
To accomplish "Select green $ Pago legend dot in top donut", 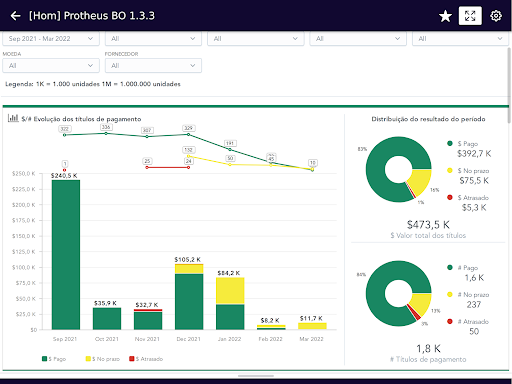I will pos(450,143).
